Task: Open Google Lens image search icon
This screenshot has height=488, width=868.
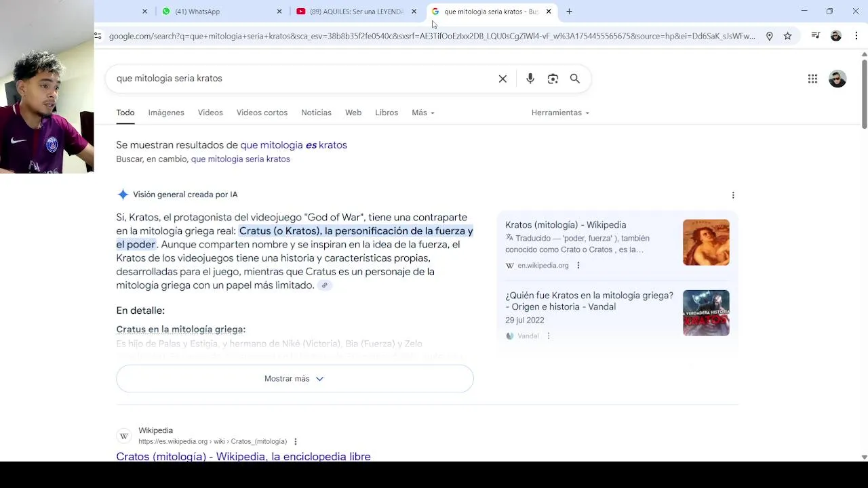Action: click(553, 79)
